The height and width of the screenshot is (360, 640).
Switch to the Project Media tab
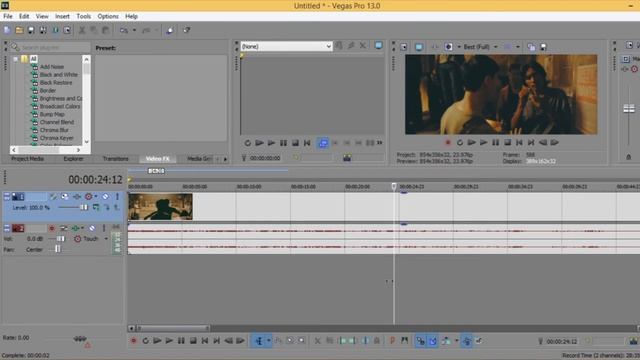[x=27, y=159]
